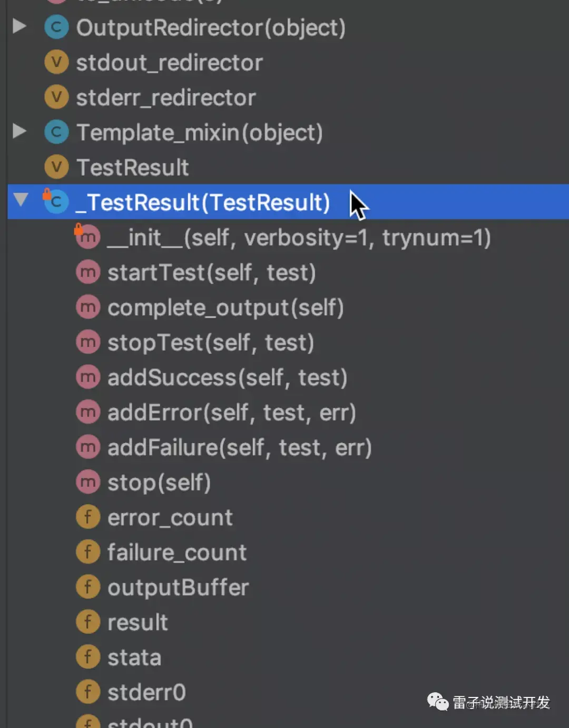This screenshot has width=569, height=728.
Task: Collapse the _TestResult(TestResult) class node
Action: [21, 200]
